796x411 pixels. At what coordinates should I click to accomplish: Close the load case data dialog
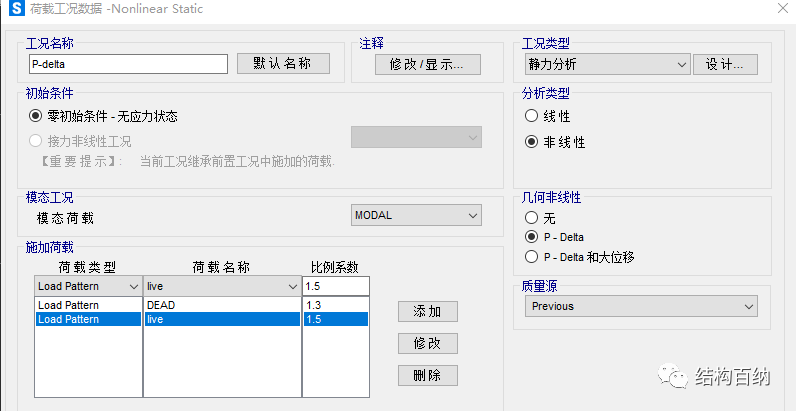783,8
